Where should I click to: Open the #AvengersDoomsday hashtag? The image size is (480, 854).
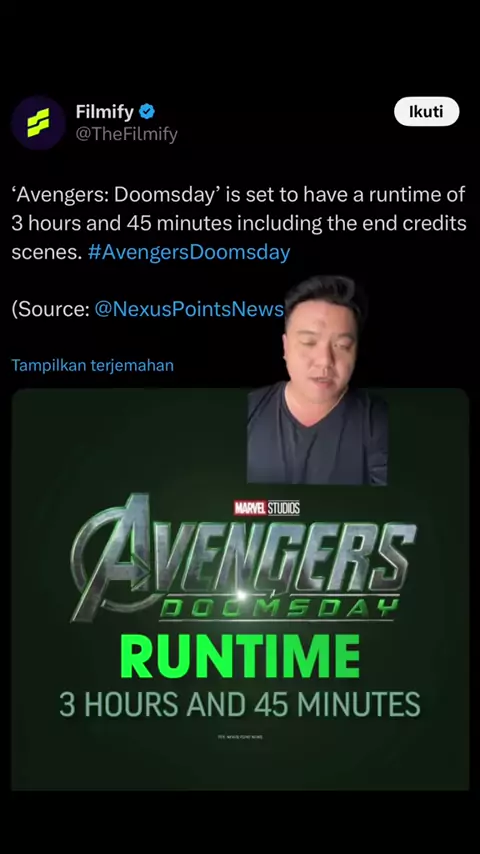[x=189, y=252]
